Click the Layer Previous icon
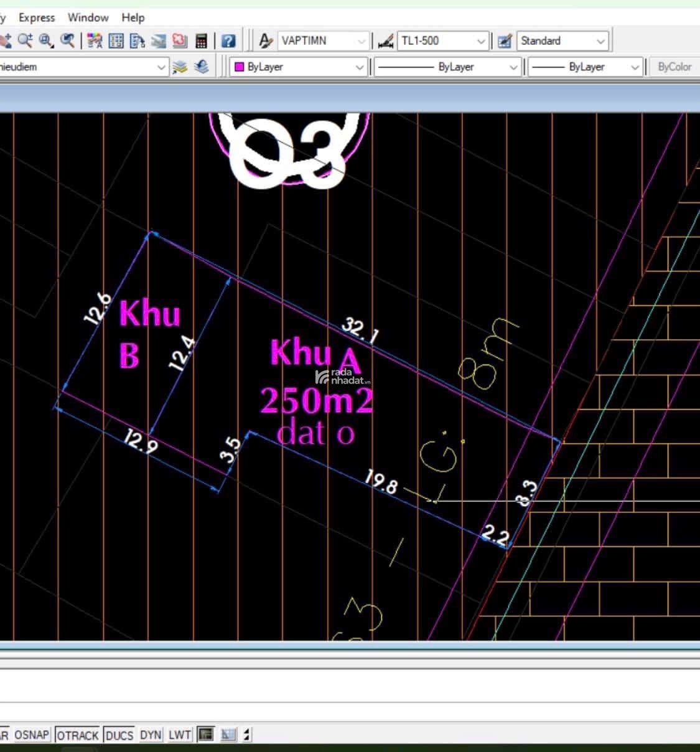Screen dimensions: 700x752 pyautogui.click(x=201, y=67)
